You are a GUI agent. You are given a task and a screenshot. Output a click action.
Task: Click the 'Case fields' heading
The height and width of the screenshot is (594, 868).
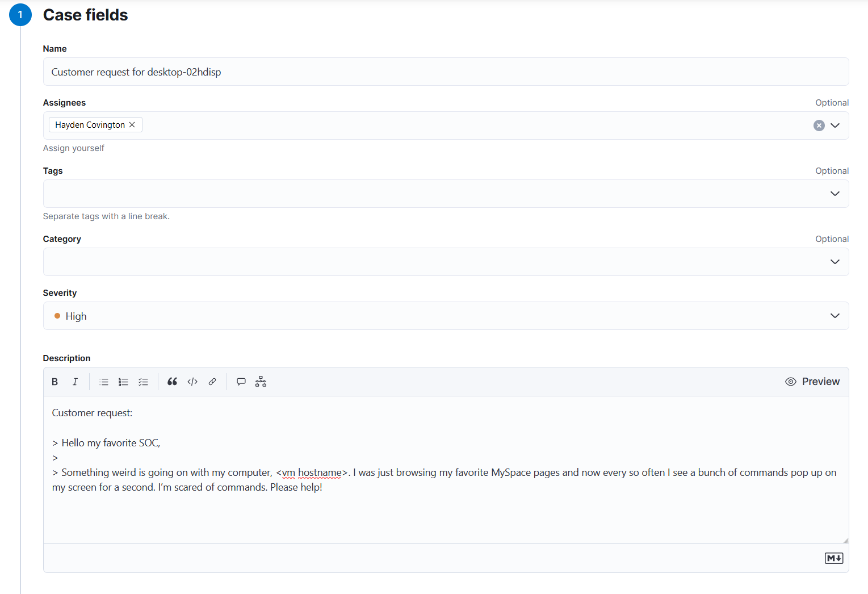point(86,15)
